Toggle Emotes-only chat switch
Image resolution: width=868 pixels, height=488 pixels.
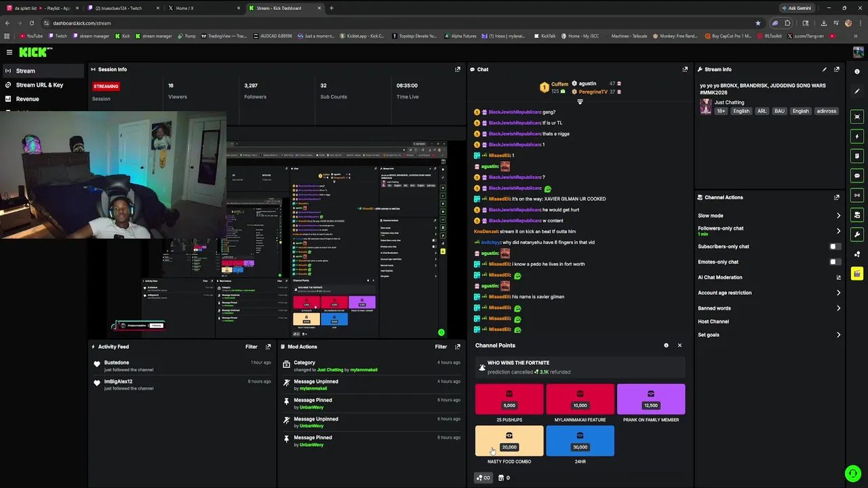pyautogui.click(x=835, y=262)
